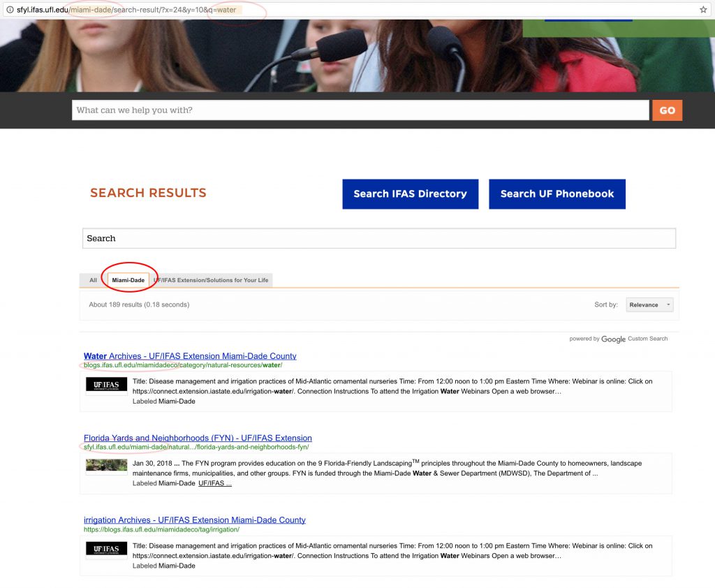Click the Google Custom Search logo
715x588 pixels.
tap(613, 339)
